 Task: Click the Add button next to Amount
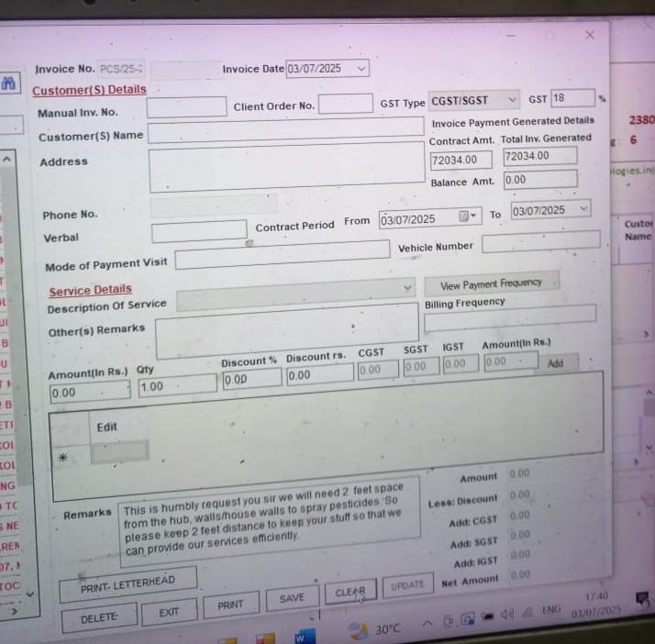click(x=557, y=363)
